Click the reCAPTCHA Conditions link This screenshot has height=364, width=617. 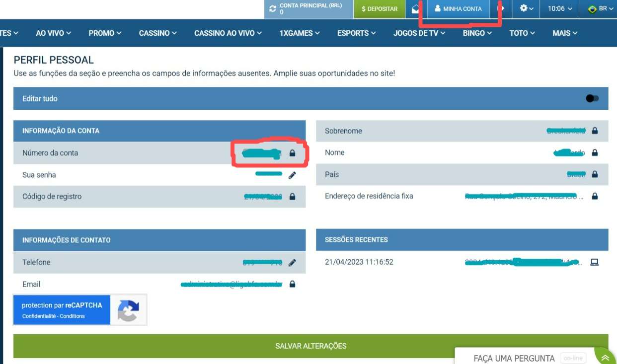tap(73, 316)
